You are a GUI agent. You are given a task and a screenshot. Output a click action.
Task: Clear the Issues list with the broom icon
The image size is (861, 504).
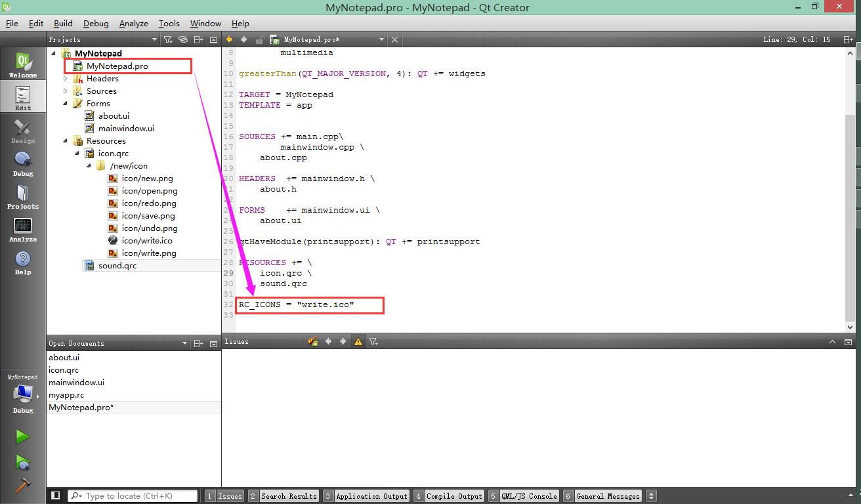click(312, 341)
